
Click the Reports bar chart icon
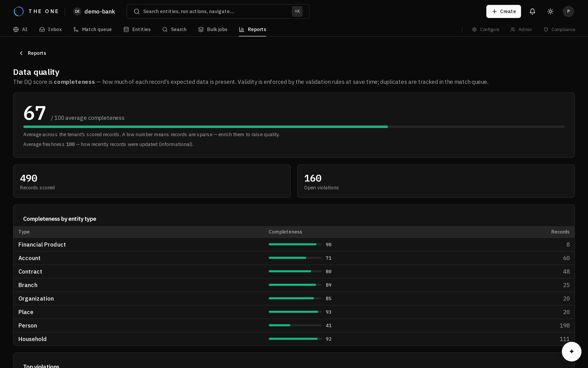(x=242, y=29)
